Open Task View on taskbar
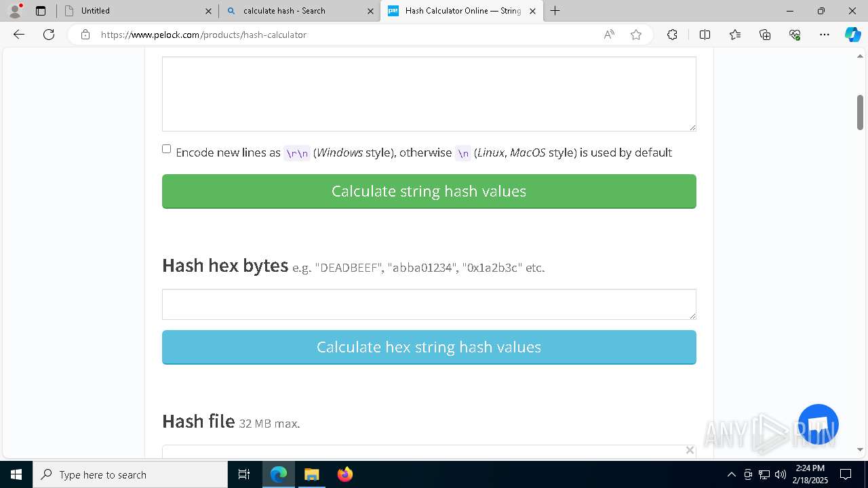868x488 pixels. pyautogui.click(x=244, y=474)
